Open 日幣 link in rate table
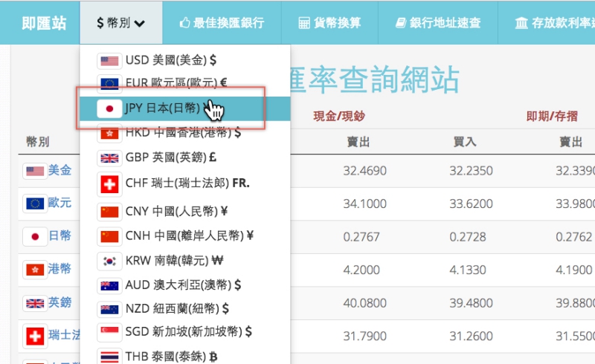 click(60, 235)
